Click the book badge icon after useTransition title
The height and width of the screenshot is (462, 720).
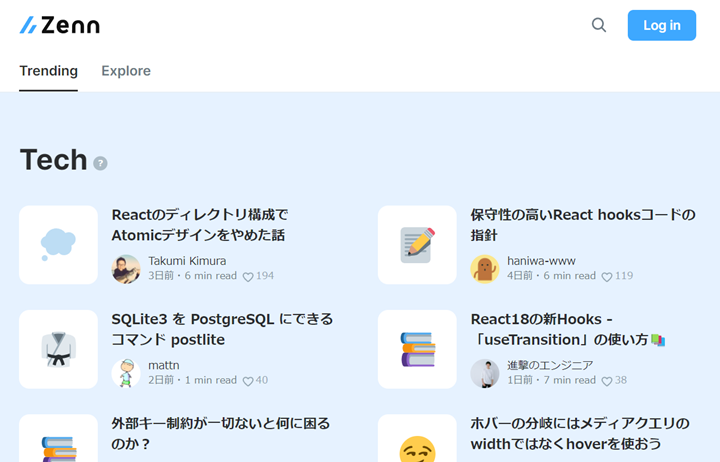tap(658, 340)
